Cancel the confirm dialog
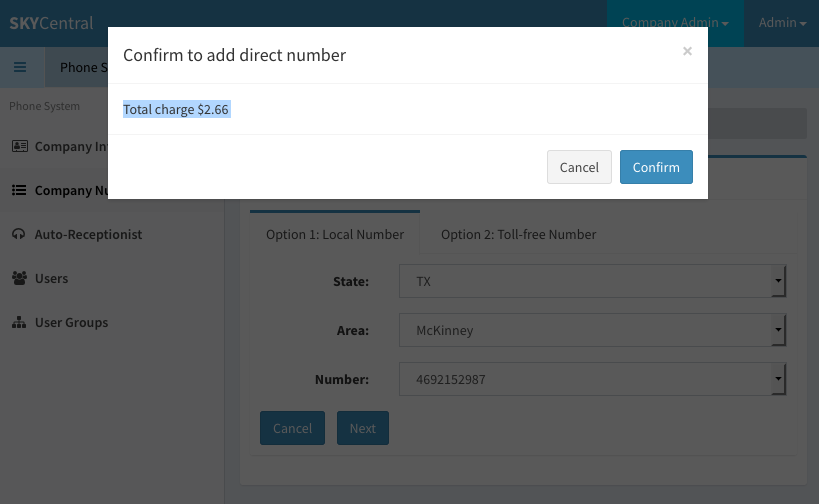The width and height of the screenshot is (819, 504). click(x=579, y=167)
